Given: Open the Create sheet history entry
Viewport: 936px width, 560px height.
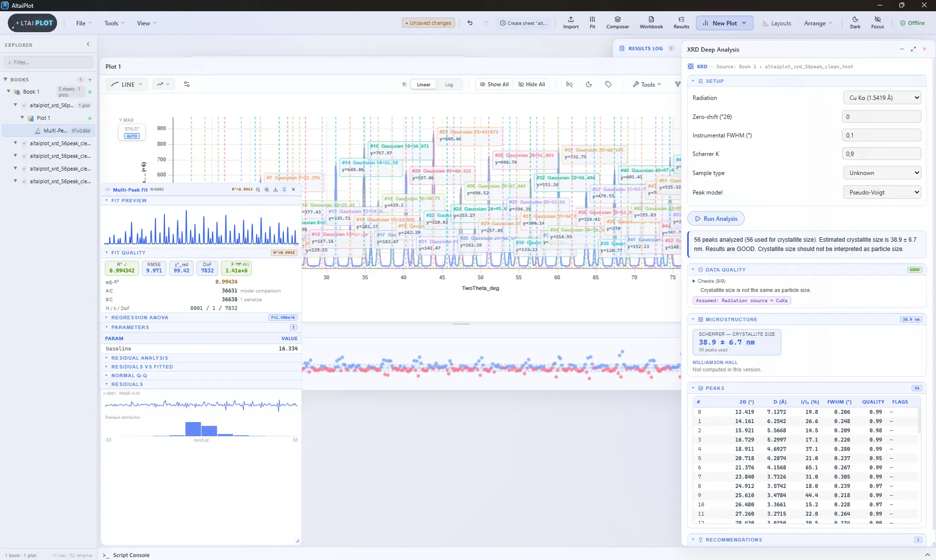Looking at the screenshot, I should [524, 23].
